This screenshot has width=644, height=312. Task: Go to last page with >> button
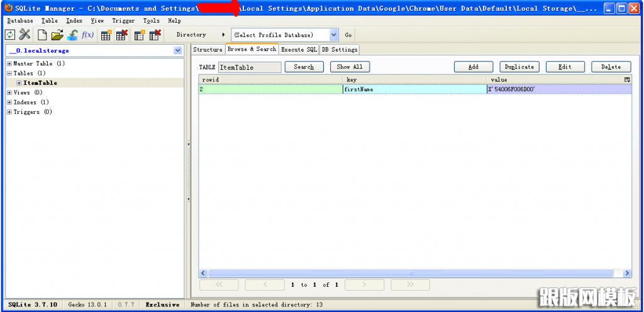(x=410, y=284)
